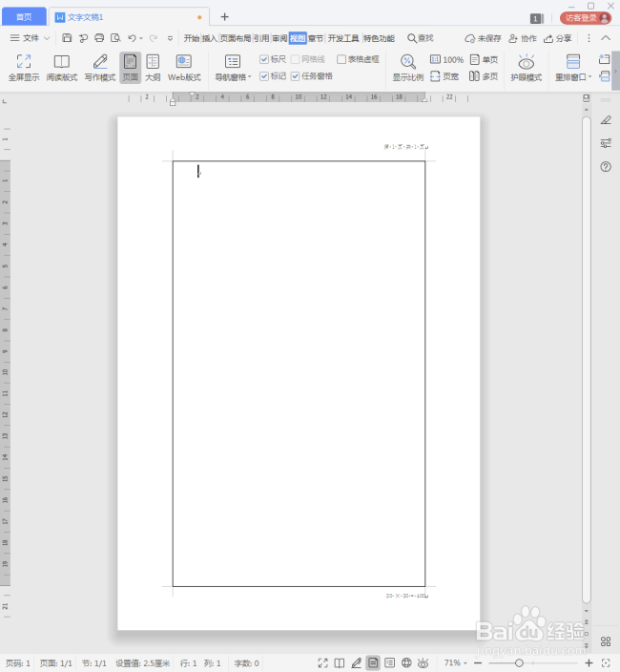Open Print Preview icon

(115, 38)
